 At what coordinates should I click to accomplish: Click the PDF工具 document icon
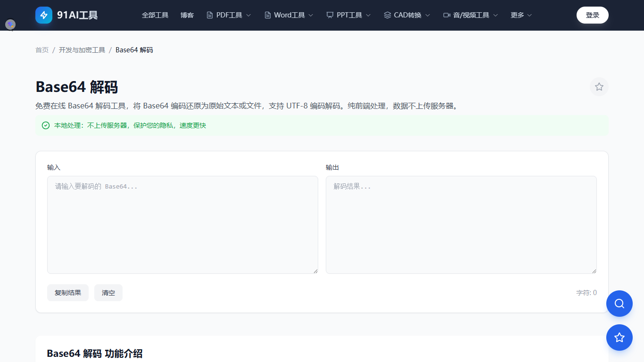[x=210, y=15]
